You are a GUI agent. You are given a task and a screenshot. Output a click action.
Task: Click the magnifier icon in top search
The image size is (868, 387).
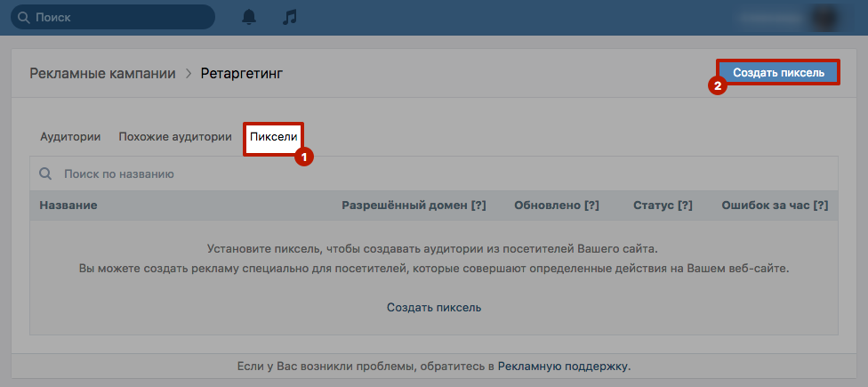(x=24, y=18)
